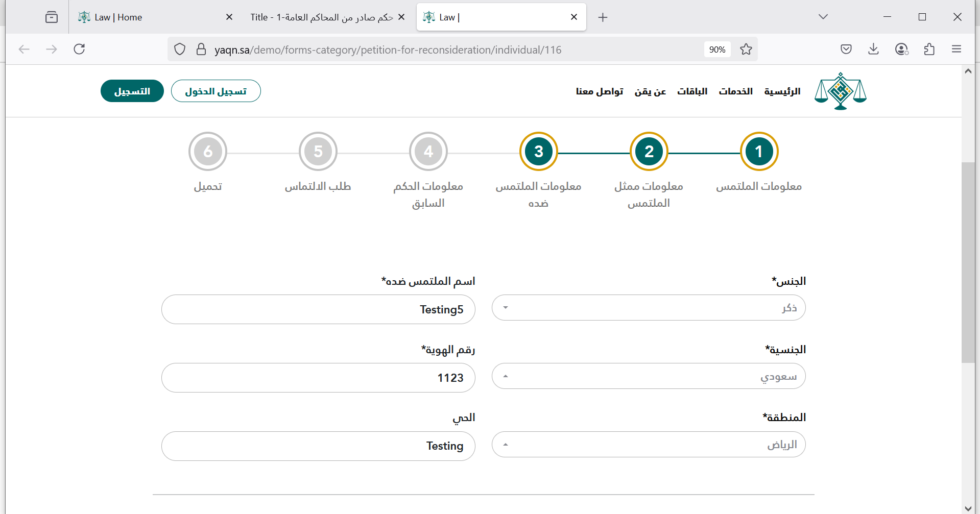Click the التسجيل register button
Viewport: 980px width, 514px height.
pyautogui.click(x=132, y=91)
